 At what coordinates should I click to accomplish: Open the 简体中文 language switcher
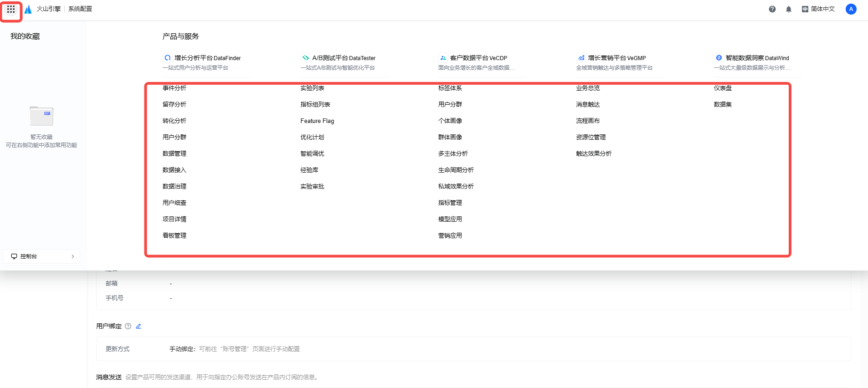[x=818, y=9]
